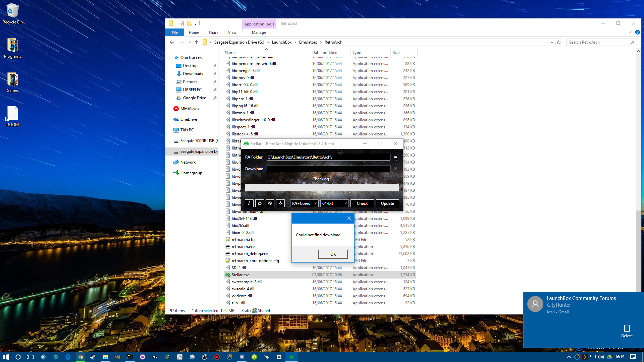
Task: Open recent locations dropdown arrow
Action: click(190, 42)
